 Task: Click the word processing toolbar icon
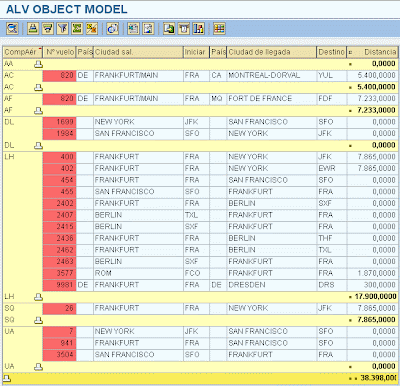(148, 28)
